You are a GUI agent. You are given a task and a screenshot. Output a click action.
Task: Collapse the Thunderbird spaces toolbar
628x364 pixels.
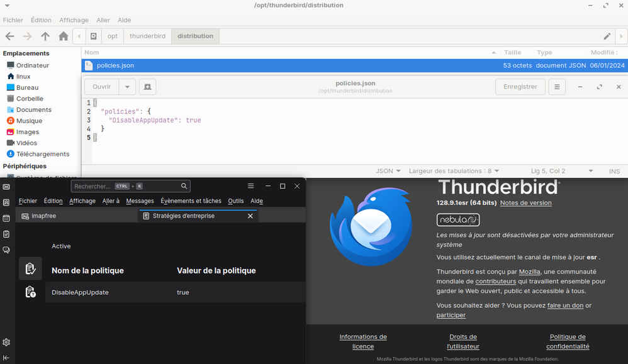(6, 358)
